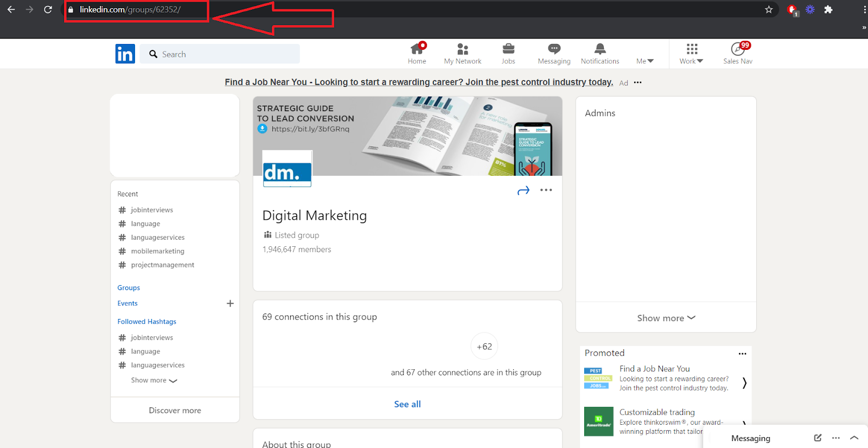Viewport: 868px width, 448px height.
Task: Click the Pest Control Jobs ad logo
Action: (x=598, y=378)
